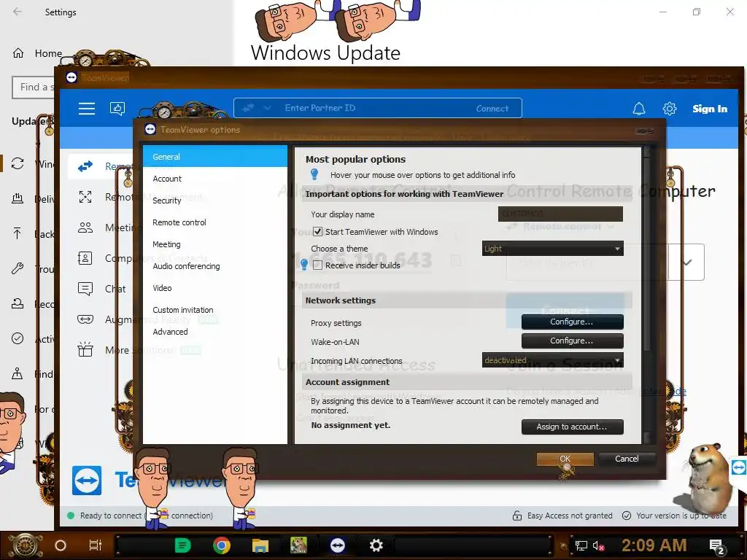
Task: Click Assign to account button
Action: tap(572, 427)
